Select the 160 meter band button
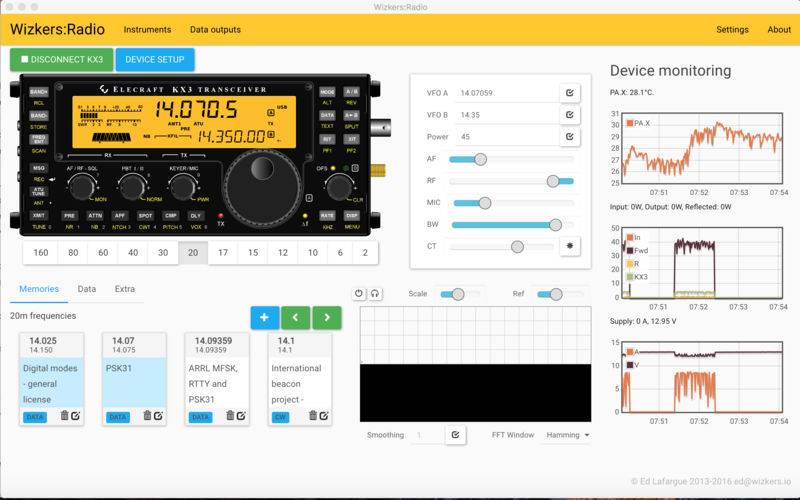The height and width of the screenshot is (500, 800). coord(41,253)
